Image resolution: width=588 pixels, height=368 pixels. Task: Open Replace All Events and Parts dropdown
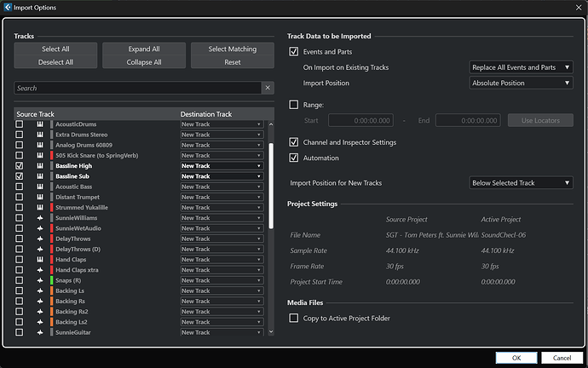(x=521, y=67)
